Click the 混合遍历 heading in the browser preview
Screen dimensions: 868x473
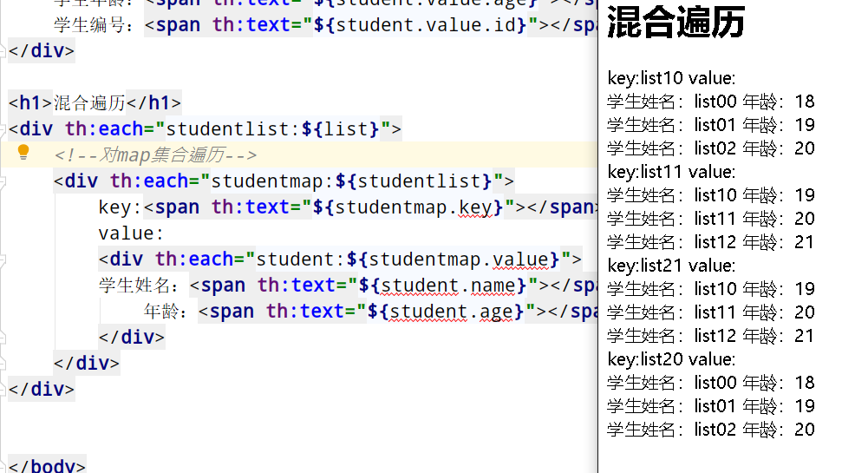click(x=675, y=23)
